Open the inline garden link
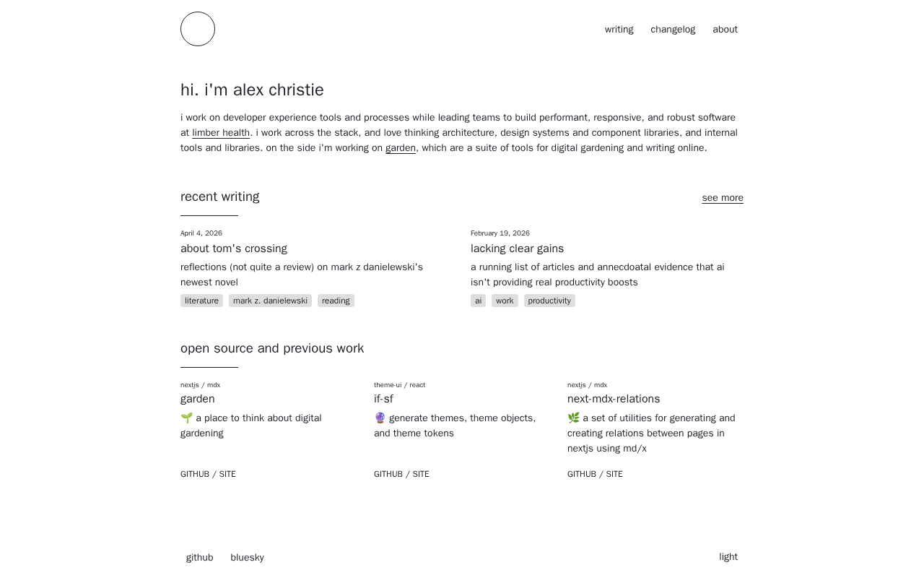 point(401,148)
